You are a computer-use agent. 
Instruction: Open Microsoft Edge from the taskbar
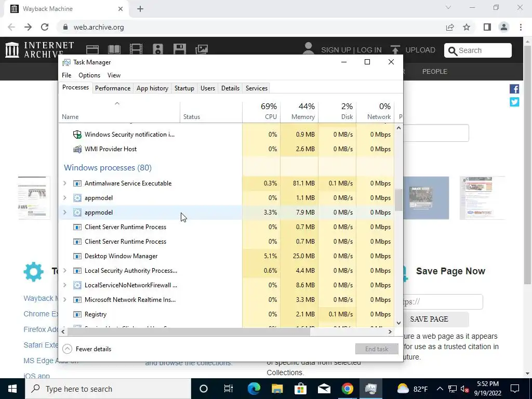(x=254, y=389)
